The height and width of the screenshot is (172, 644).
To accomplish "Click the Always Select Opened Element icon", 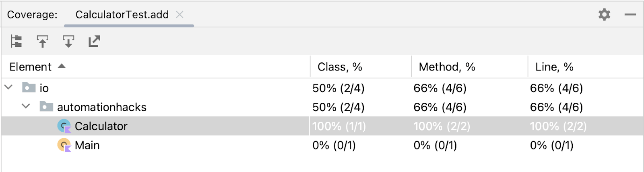I will tap(68, 41).
